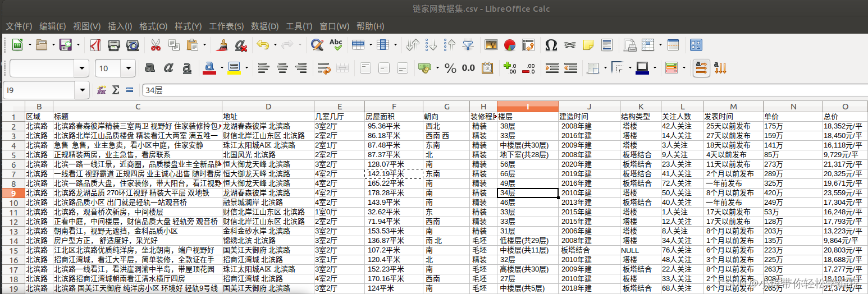Open Conditional Formatting dropdown arrow
Screen dimensions: 868x294
pyautogui.click(x=684, y=68)
